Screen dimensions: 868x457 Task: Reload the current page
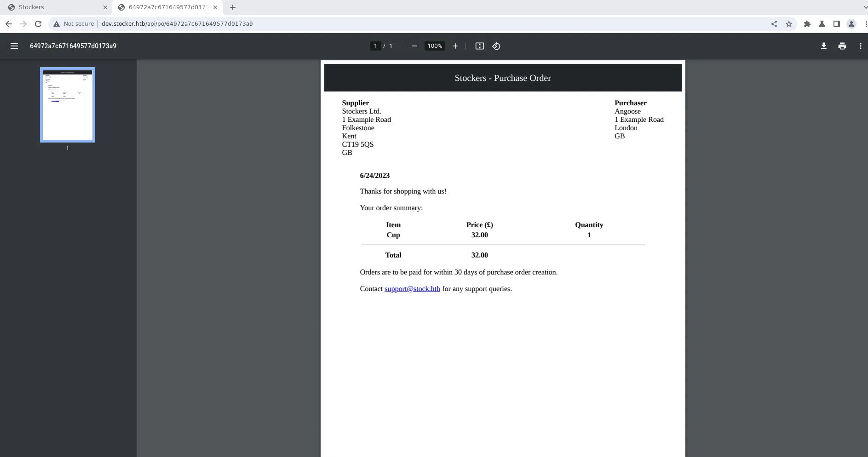(38, 24)
